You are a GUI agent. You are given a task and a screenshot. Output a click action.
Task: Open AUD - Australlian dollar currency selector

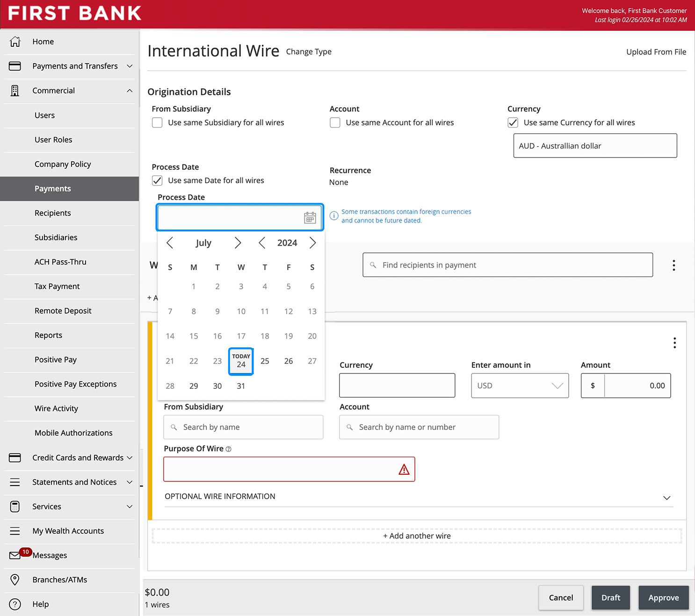point(595,146)
